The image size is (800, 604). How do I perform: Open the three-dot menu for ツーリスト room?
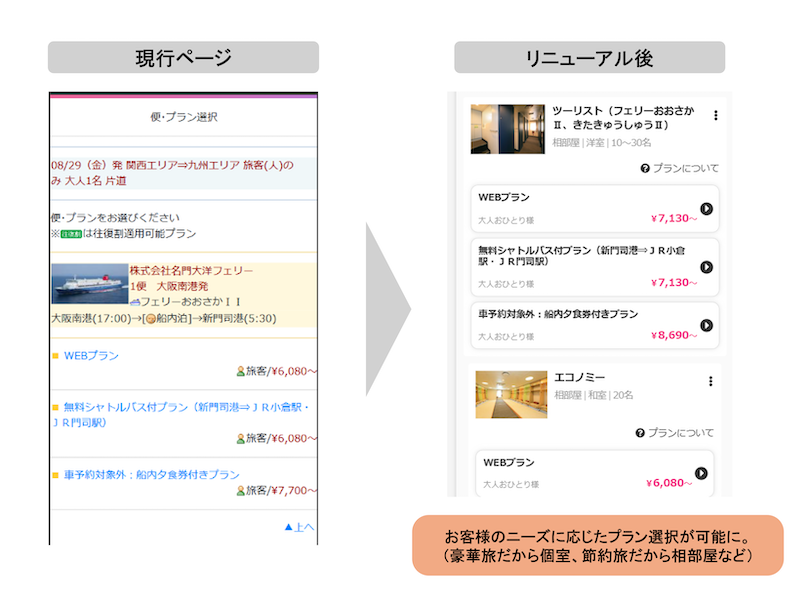(715, 116)
